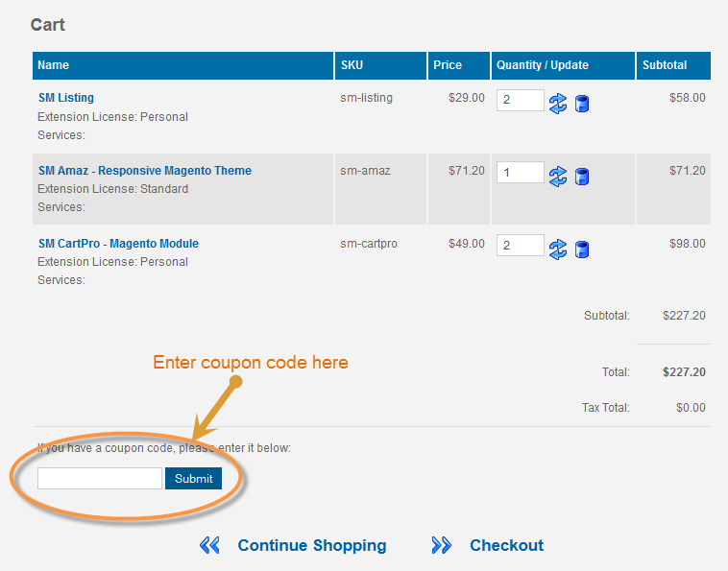Update quantity for SM Listing item
The width and height of the screenshot is (728, 571).
[558, 104]
